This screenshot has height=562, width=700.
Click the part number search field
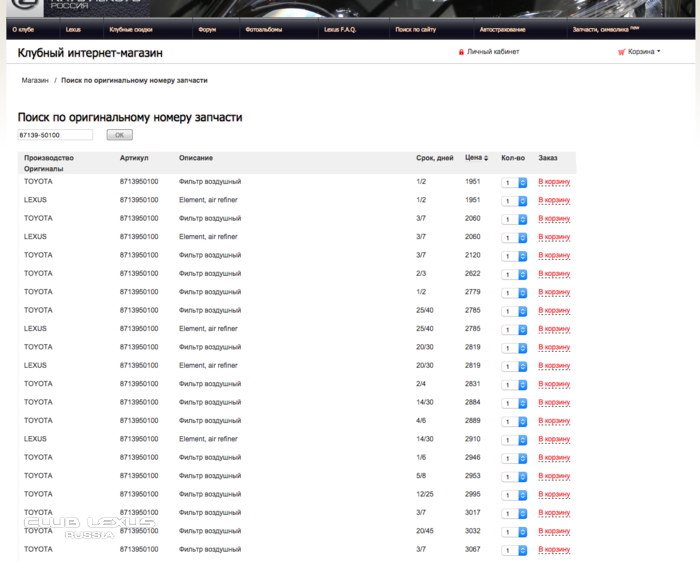(x=55, y=135)
